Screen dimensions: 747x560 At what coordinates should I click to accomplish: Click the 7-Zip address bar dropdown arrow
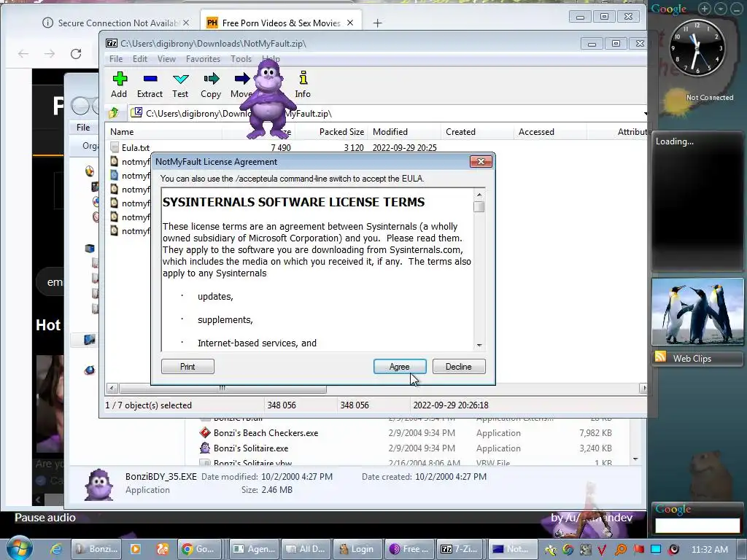click(x=645, y=113)
